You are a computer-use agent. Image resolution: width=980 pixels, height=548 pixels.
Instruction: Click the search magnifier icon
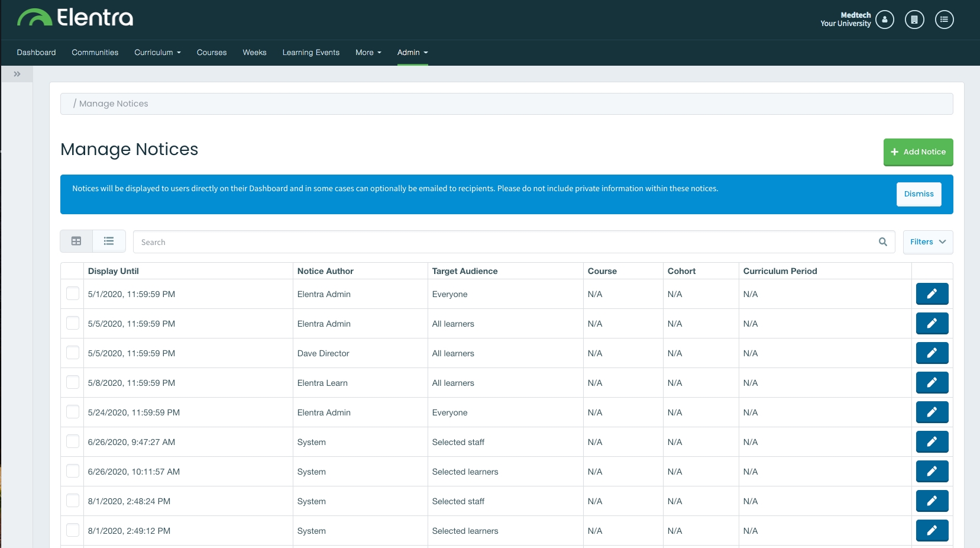point(882,242)
